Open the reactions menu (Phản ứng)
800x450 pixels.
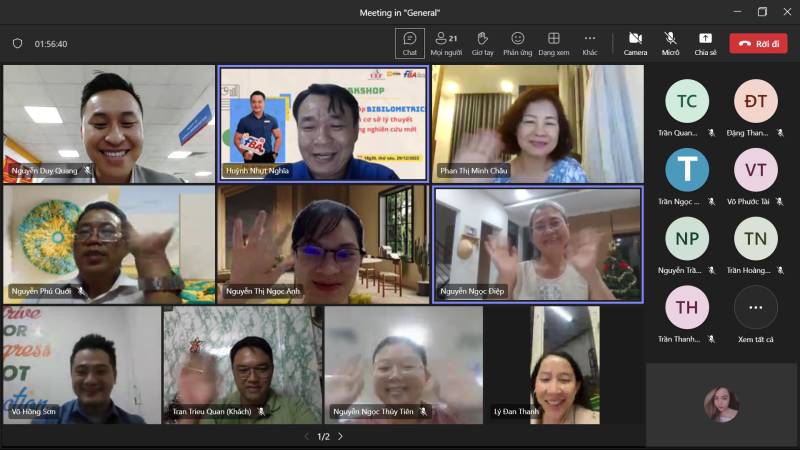517,43
